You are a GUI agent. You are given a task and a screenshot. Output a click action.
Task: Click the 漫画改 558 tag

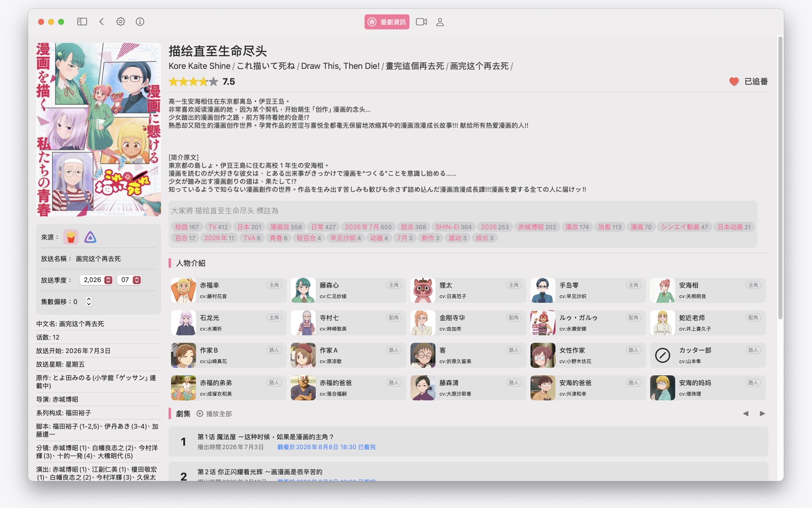286,227
